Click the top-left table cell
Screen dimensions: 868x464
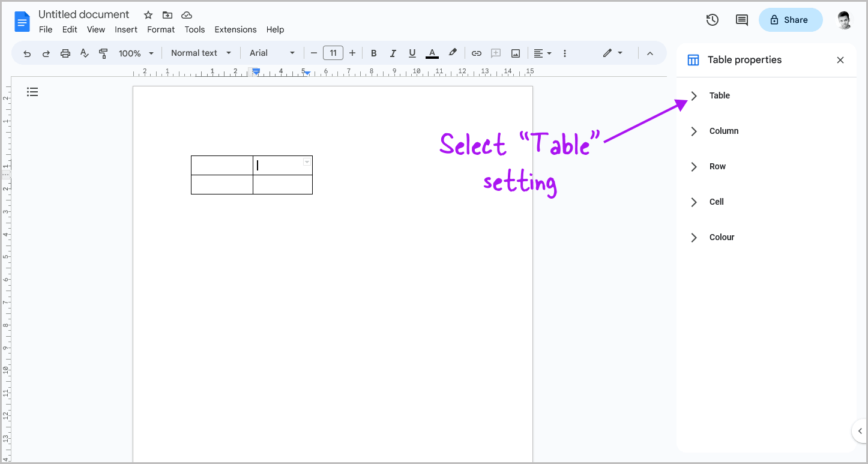pos(222,165)
